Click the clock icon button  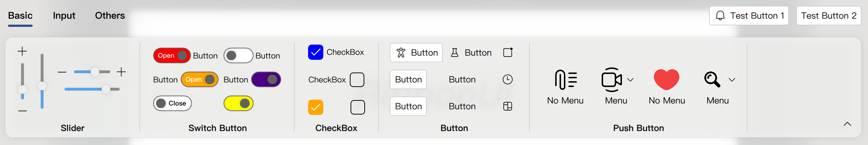click(508, 79)
